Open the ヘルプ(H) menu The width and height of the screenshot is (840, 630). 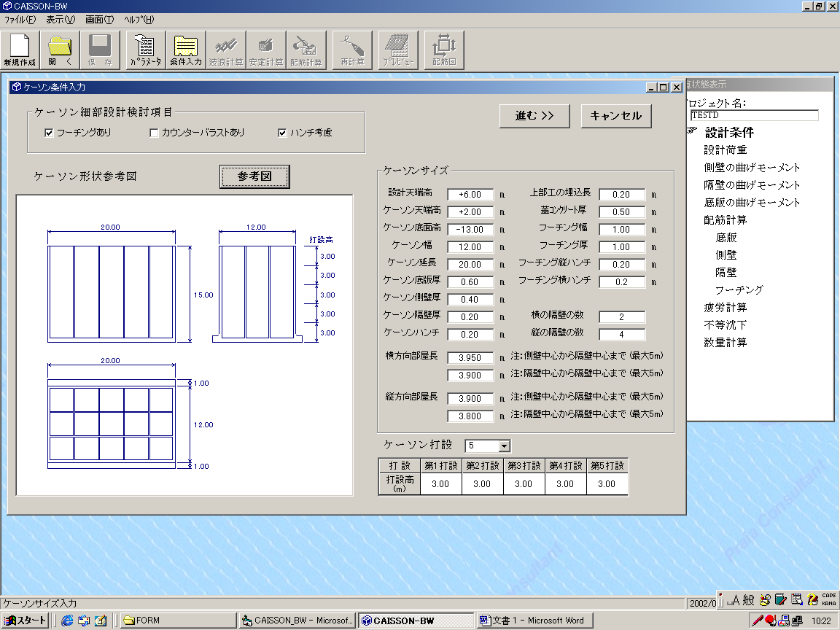click(x=139, y=20)
